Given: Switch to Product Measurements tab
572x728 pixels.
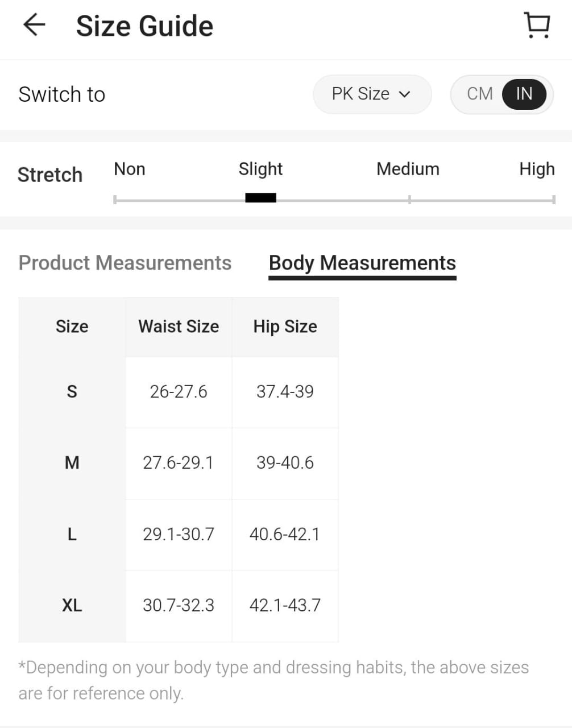Looking at the screenshot, I should coord(125,263).
